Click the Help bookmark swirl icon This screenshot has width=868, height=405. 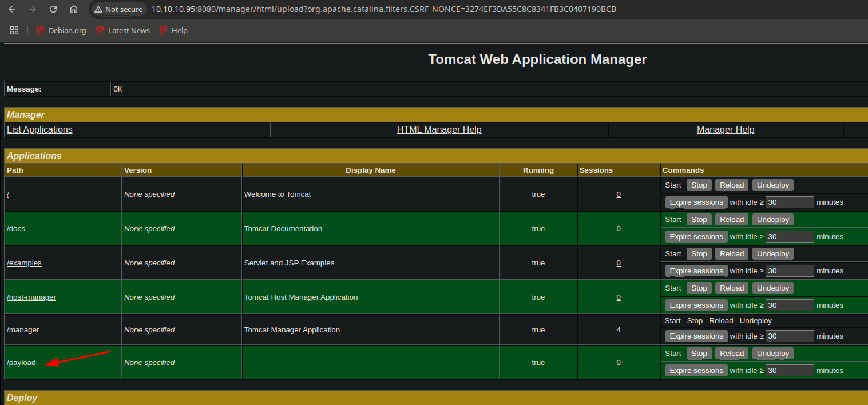click(164, 30)
